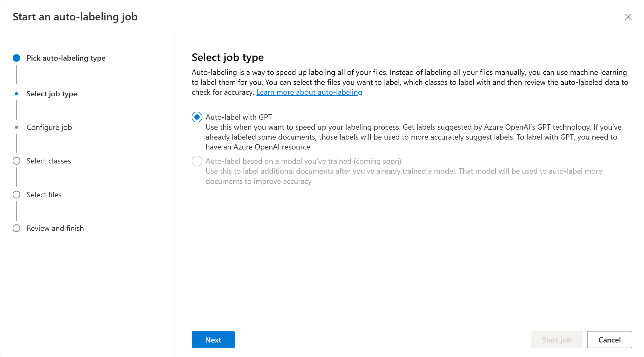
Task: Click the Review and finish step circle
Action: pyautogui.click(x=16, y=228)
